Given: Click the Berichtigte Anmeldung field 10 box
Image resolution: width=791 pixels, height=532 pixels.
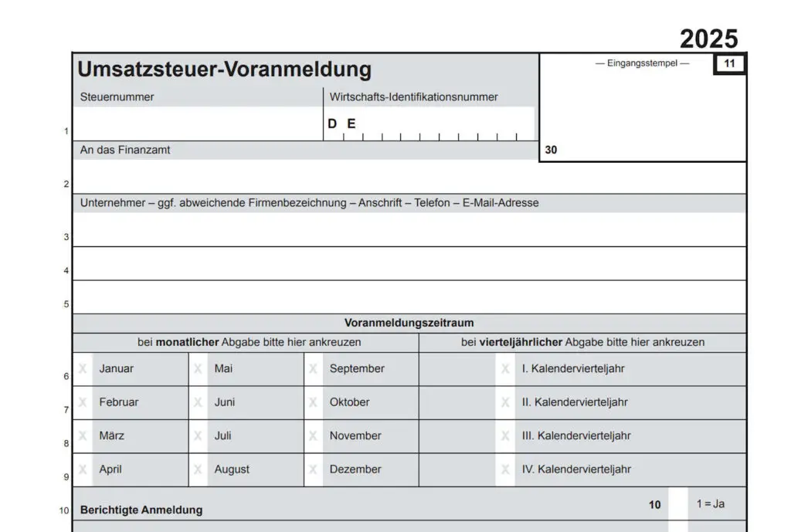Looking at the screenshot, I should coord(677,505).
